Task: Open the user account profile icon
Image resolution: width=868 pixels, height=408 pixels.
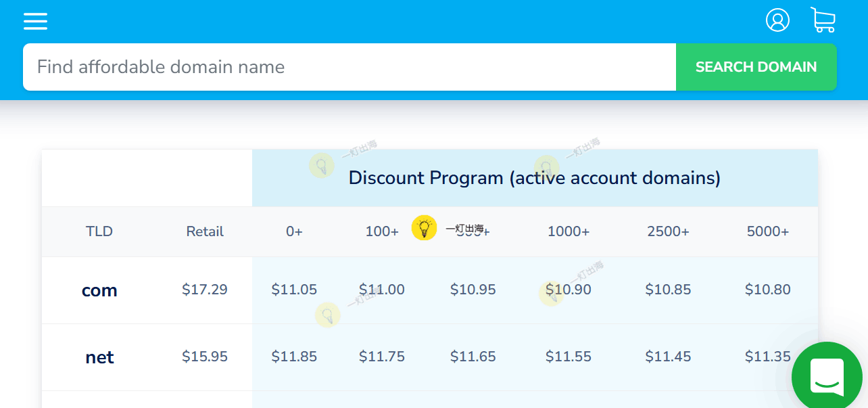Action: click(x=777, y=20)
